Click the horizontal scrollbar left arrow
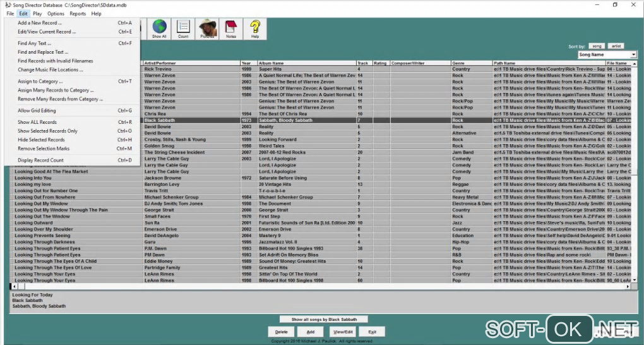Screen dimensions: 644x345 point(15,286)
